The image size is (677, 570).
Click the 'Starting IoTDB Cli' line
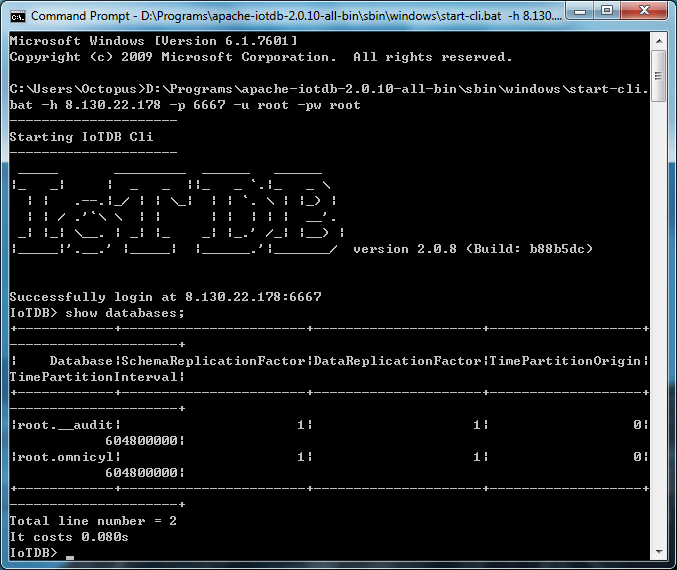82,137
